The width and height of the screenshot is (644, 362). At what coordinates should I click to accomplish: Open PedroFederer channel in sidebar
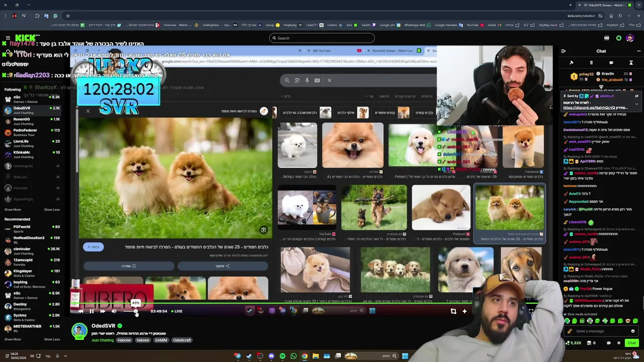point(31,132)
